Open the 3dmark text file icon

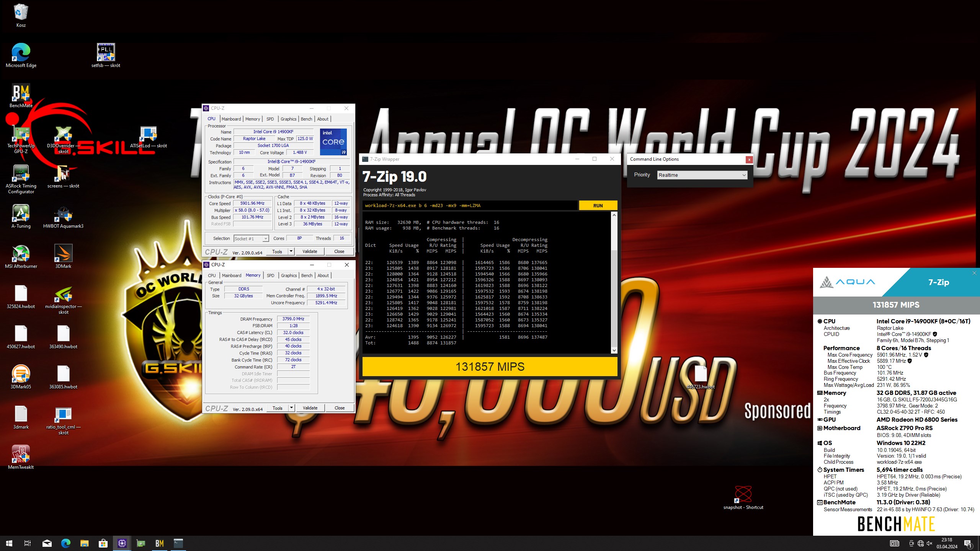click(x=21, y=418)
